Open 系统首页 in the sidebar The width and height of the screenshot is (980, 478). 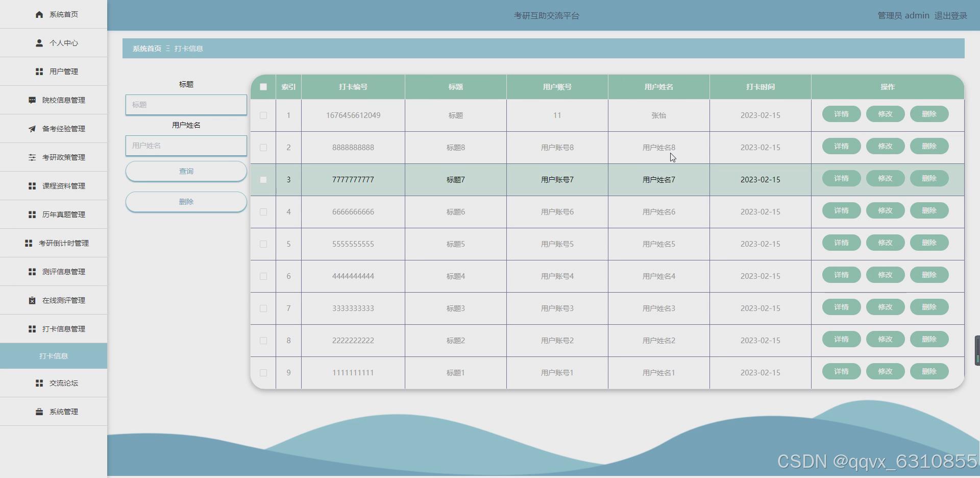point(54,14)
